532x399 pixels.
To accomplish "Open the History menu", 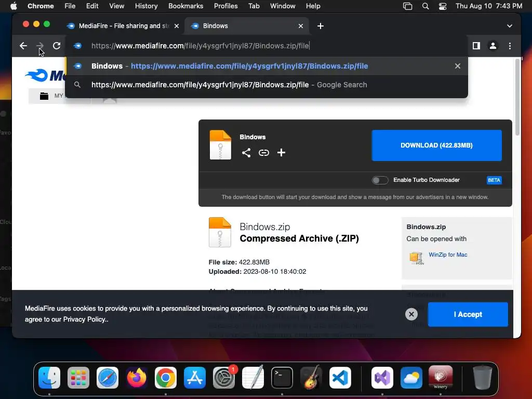I will 146,6.
